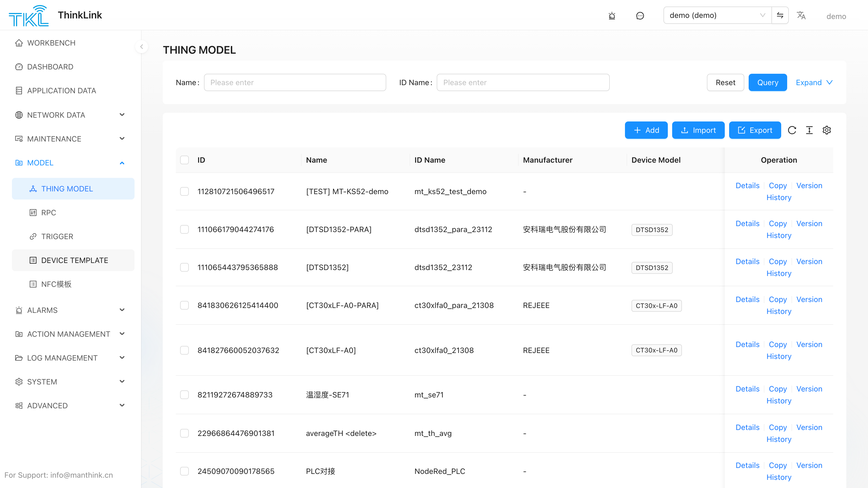Click the Query button
The height and width of the screenshot is (488, 868).
click(x=768, y=82)
